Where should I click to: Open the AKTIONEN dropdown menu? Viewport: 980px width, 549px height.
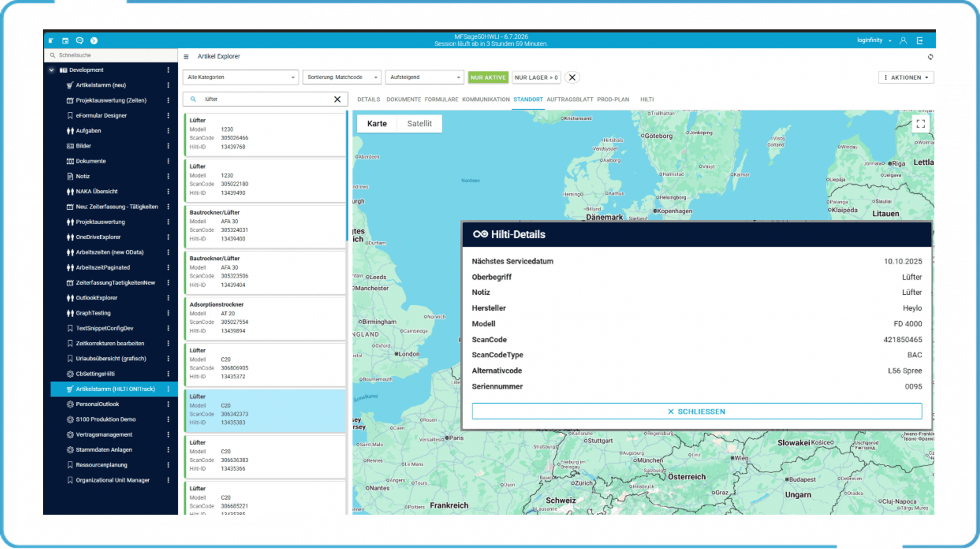tap(906, 77)
